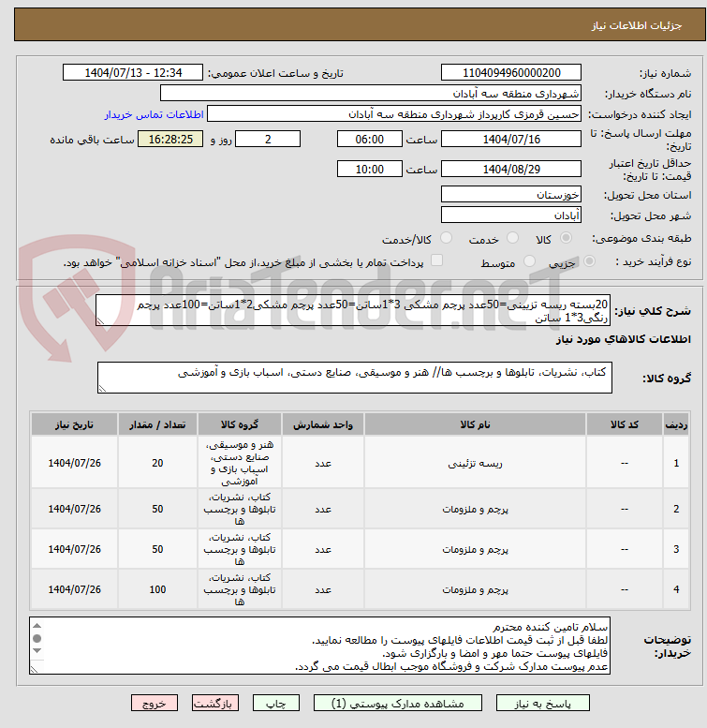707x728 pixels.
Task: Click the شهر محل تحویل آبادان field
Action: point(510,215)
